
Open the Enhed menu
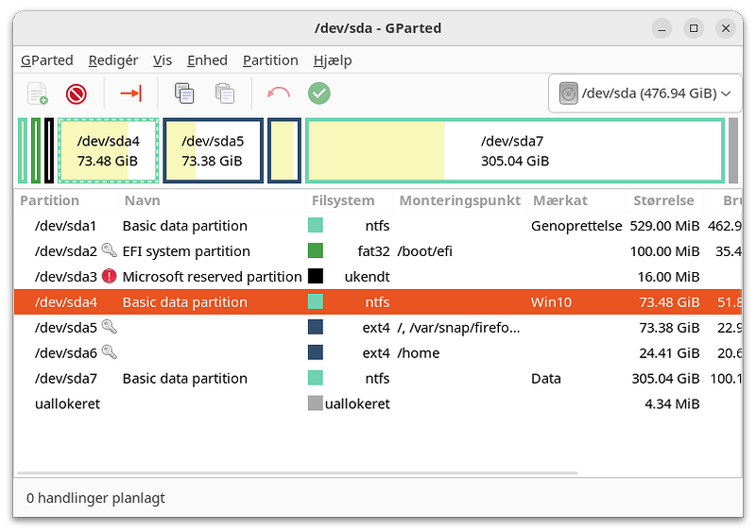click(x=207, y=60)
